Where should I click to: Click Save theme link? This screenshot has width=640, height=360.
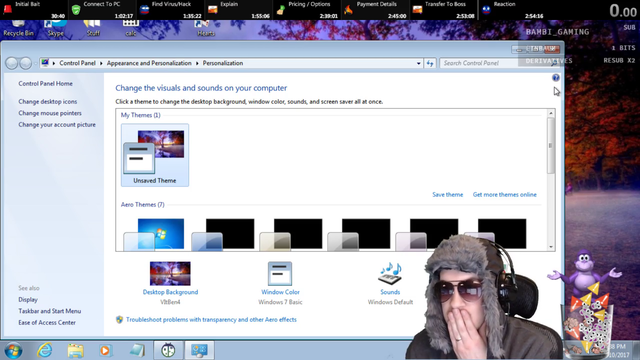point(448,195)
